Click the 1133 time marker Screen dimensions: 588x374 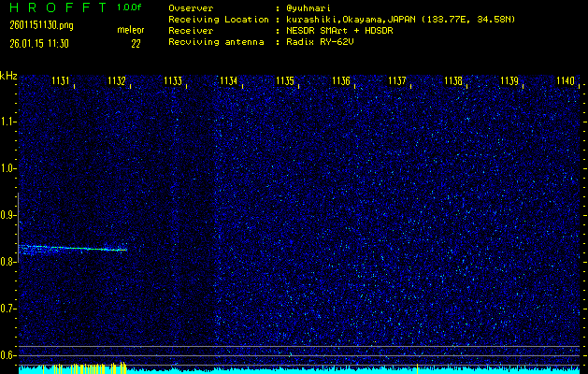pos(173,81)
